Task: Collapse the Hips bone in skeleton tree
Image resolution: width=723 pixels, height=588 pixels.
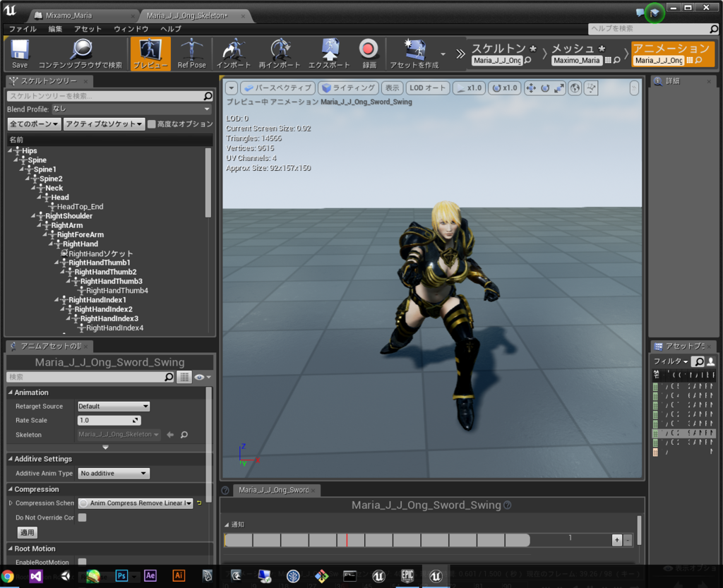Action: [10, 150]
